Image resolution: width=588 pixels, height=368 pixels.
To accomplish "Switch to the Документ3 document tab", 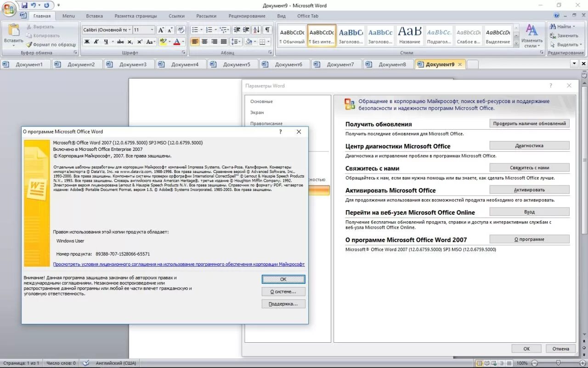I will tap(129, 64).
